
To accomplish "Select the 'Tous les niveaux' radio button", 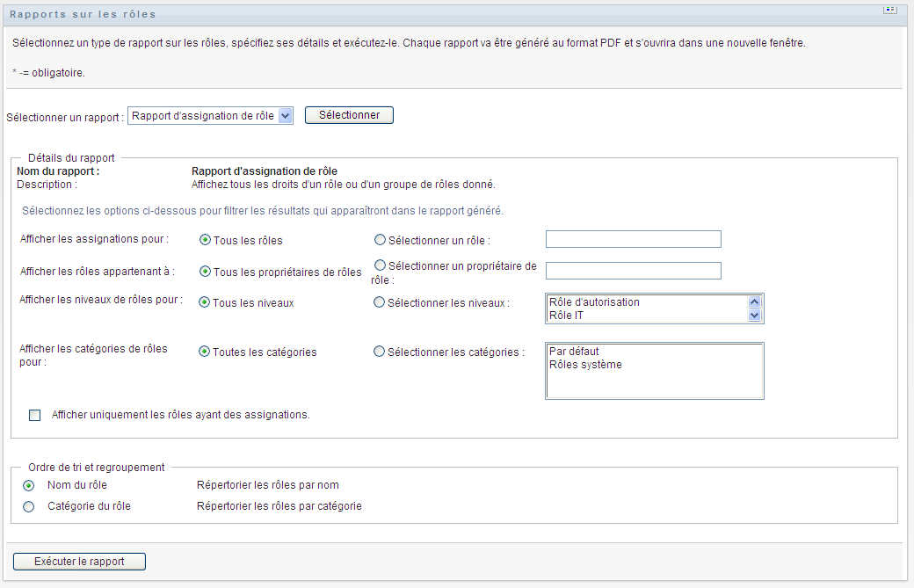I will [205, 302].
